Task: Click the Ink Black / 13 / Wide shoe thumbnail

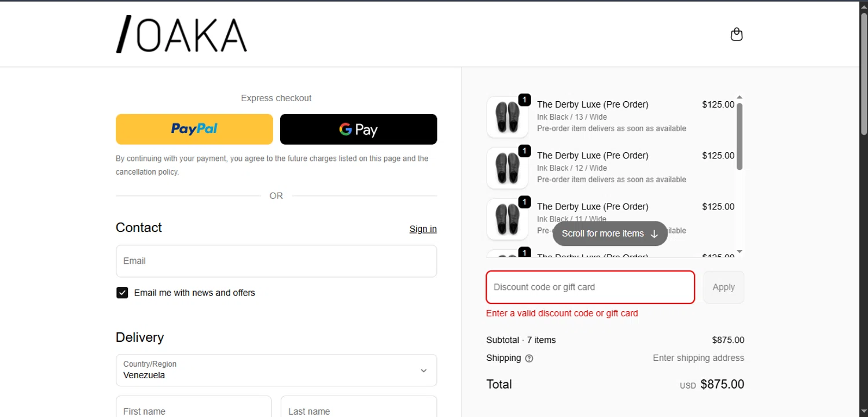Action: (507, 117)
